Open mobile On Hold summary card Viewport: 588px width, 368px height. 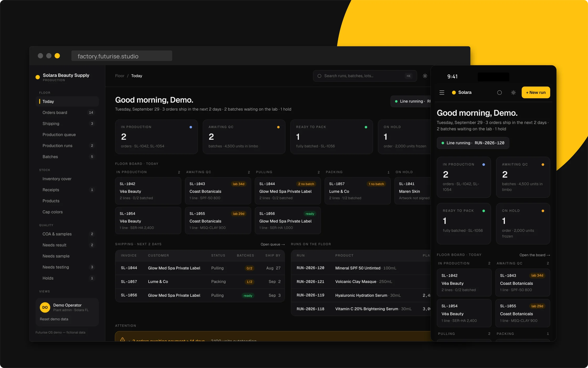pos(523,224)
